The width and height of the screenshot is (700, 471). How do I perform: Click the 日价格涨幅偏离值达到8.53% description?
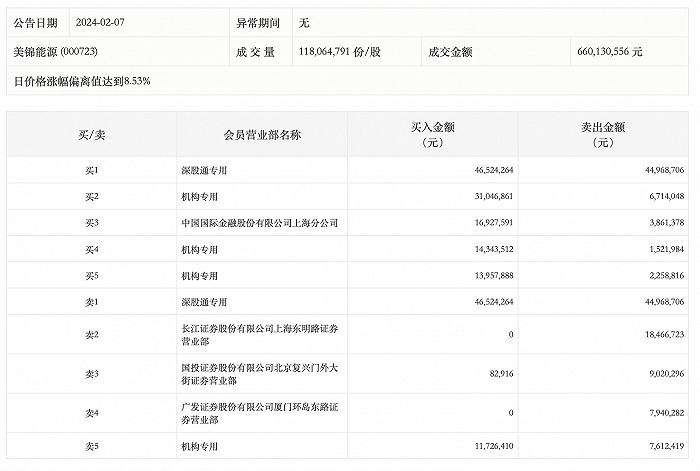coord(83,78)
